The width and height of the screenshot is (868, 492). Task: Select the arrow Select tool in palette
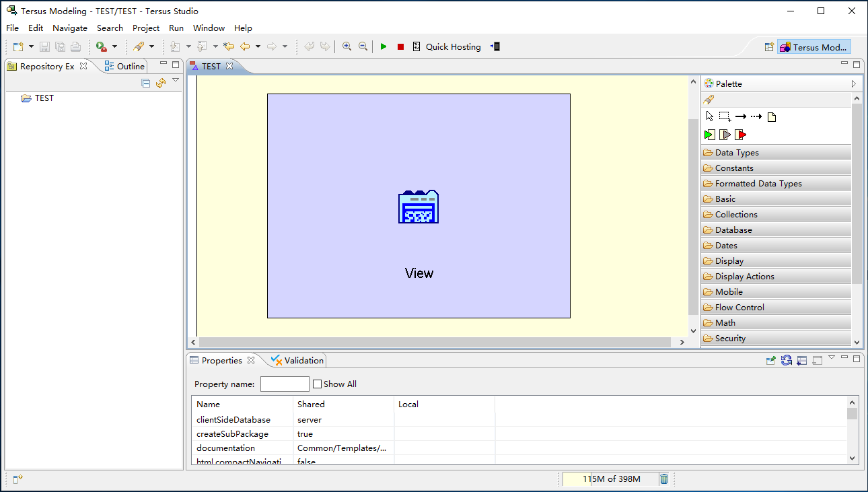coord(710,116)
